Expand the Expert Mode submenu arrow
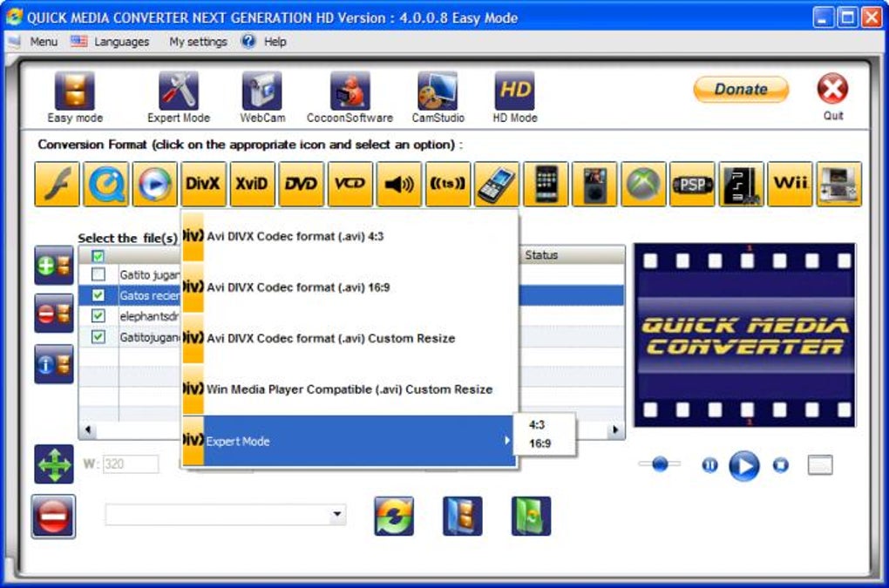This screenshot has height=588, width=889. click(507, 440)
